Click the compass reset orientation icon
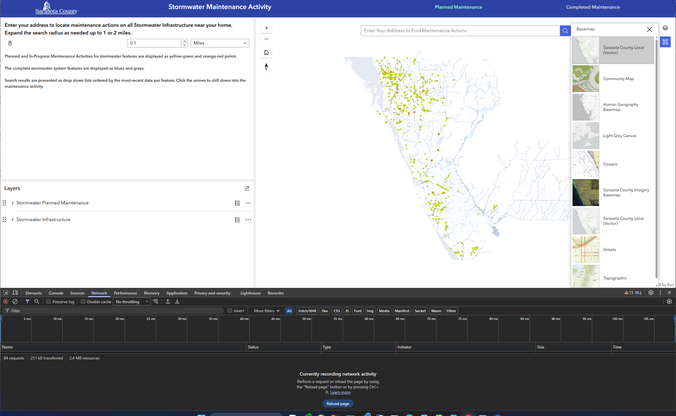The width and height of the screenshot is (676, 416). pyautogui.click(x=266, y=67)
